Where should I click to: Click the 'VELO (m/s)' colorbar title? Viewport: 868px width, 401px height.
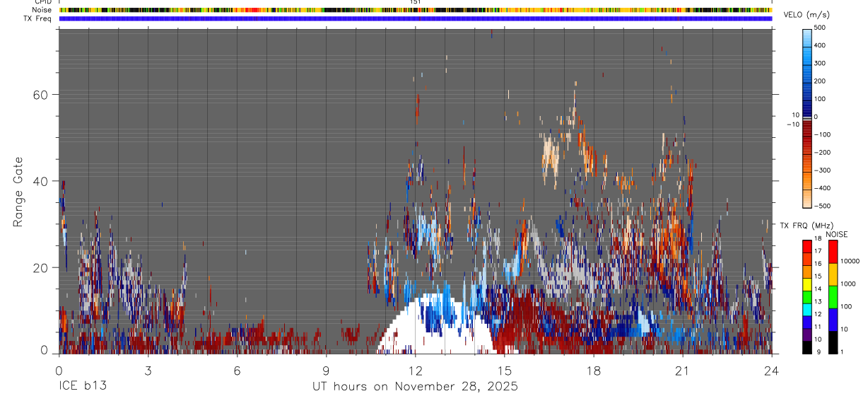coord(807,16)
